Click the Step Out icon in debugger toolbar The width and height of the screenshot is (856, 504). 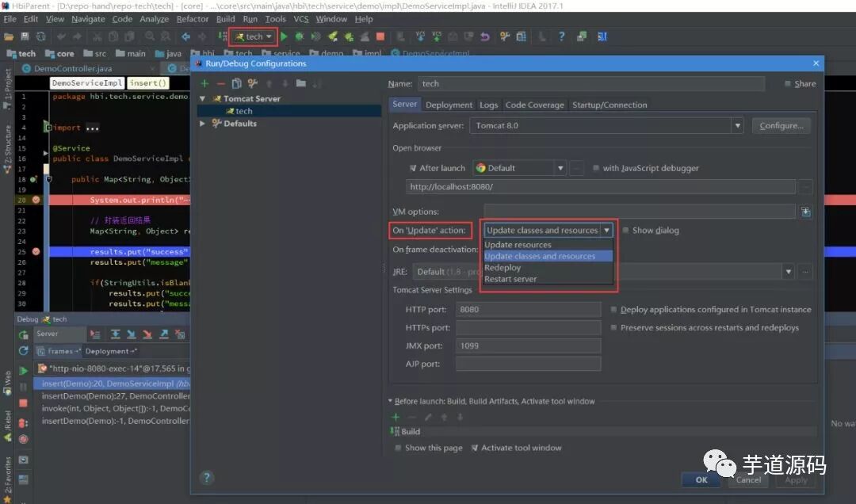pos(164,334)
